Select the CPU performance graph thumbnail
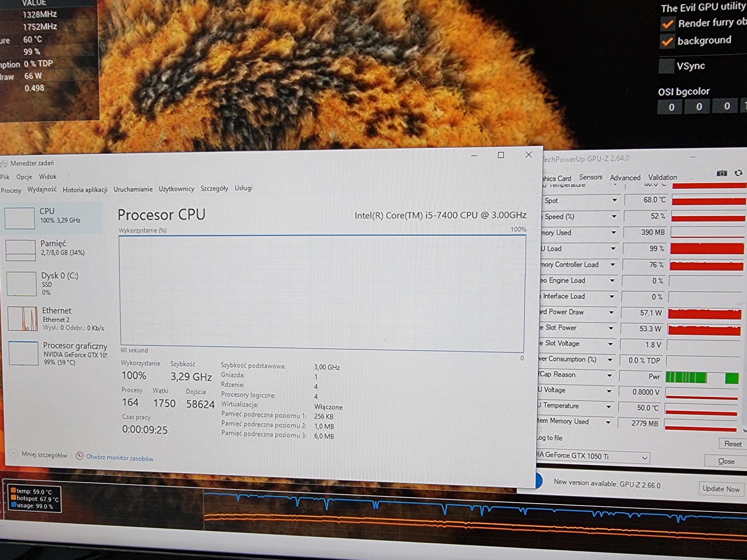747x560 pixels. 19,218
